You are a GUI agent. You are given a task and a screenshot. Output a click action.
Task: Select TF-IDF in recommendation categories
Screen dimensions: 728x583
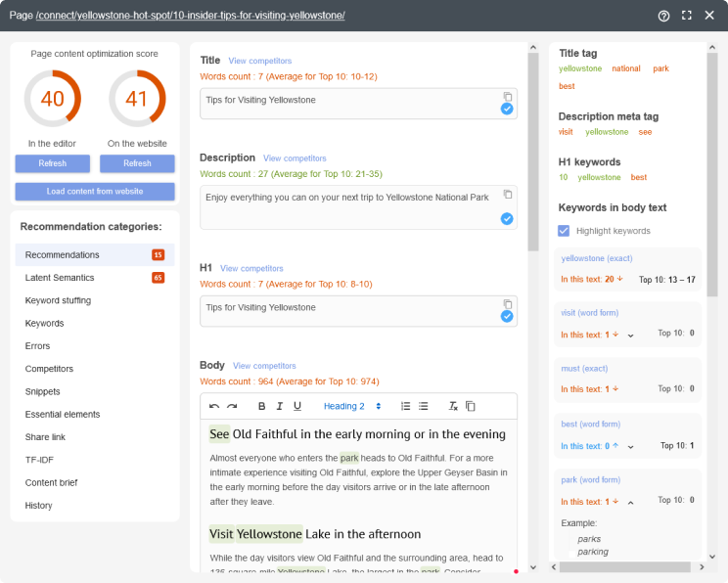tap(40, 460)
